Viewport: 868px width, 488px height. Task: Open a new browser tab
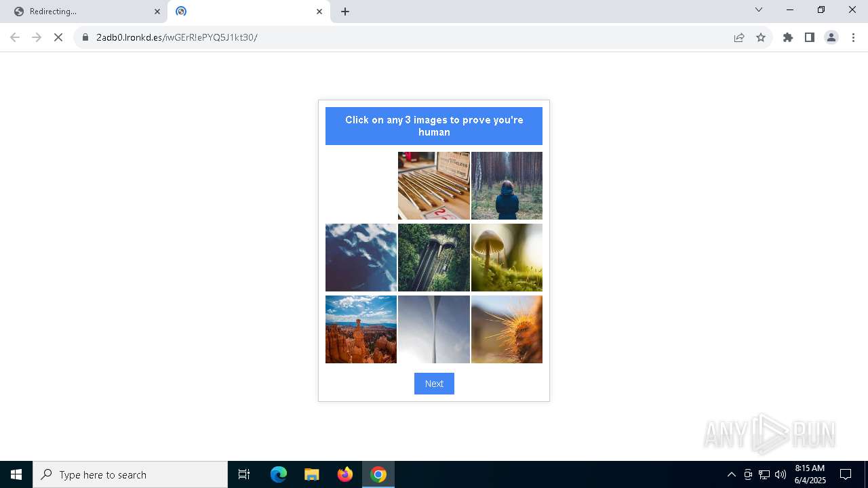pyautogui.click(x=345, y=12)
